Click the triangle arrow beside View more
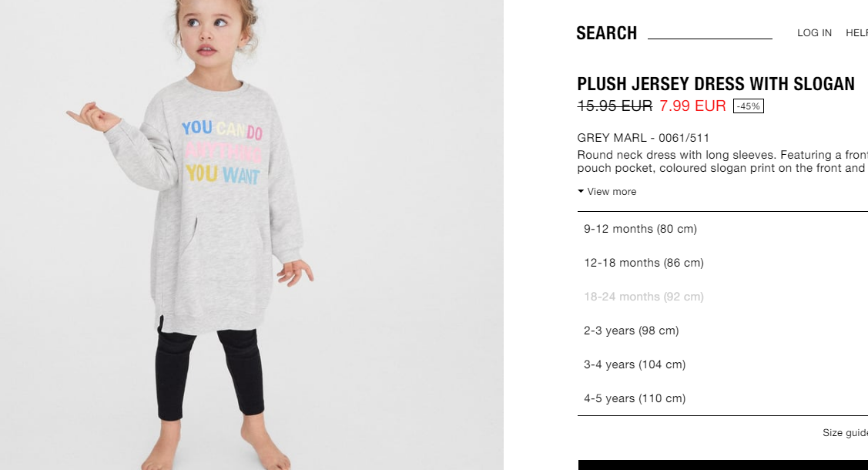 (581, 191)
